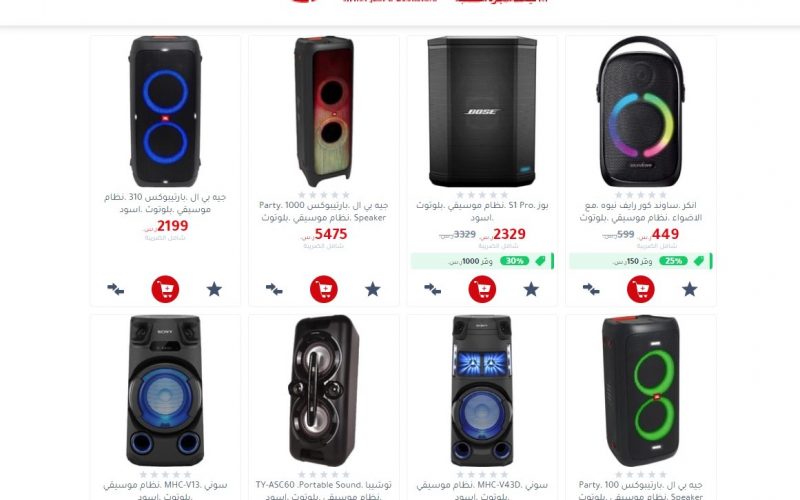Favorite the Anker Soundcore speaker with star

coord(690,289)
